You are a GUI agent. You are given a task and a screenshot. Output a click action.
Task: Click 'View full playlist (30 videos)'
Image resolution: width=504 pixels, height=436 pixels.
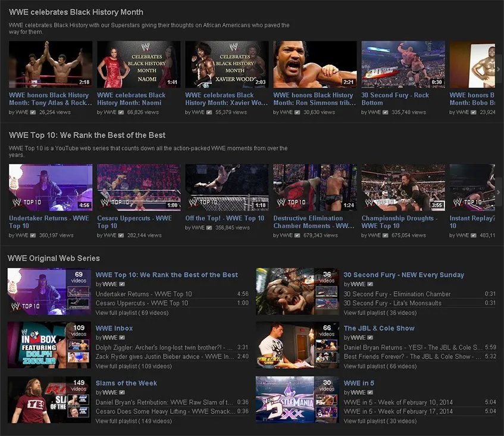click(x=380, y=421)
